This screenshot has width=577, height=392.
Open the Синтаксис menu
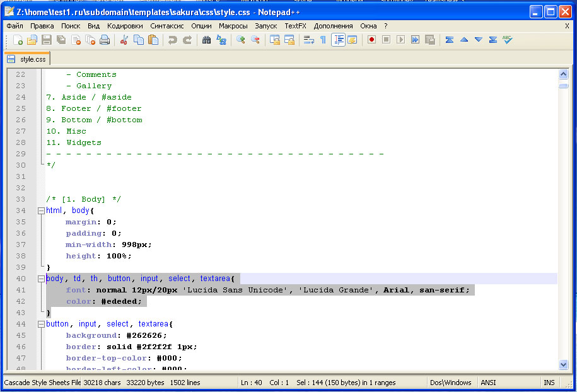pyautogui.click(x=167, y=26)
